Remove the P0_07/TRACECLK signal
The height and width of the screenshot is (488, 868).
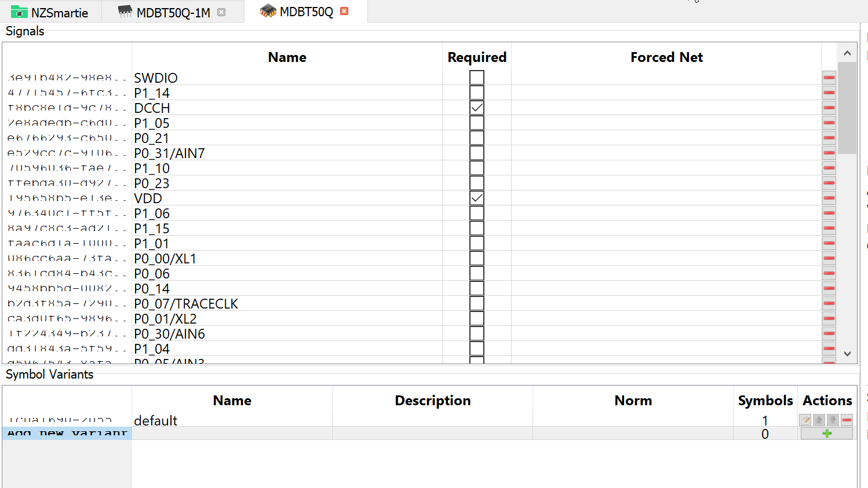pyautogui.click(x=829, y=303)
